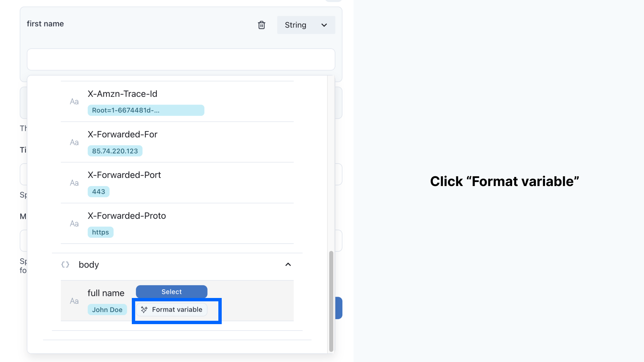
Task: Click the chevron arrow beside String
Action: click(x=324, y=25)
